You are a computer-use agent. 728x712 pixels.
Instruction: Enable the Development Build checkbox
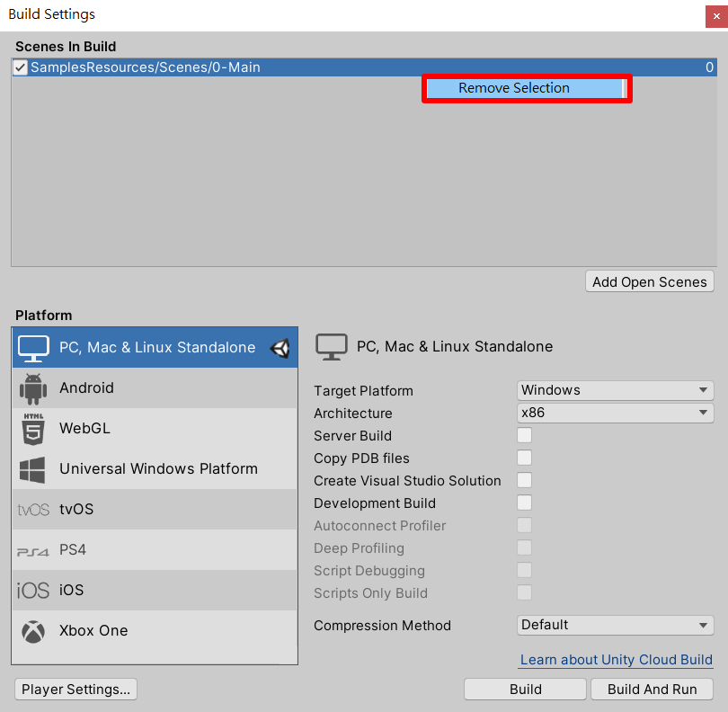pyautogui.click(x=525, y=503)
